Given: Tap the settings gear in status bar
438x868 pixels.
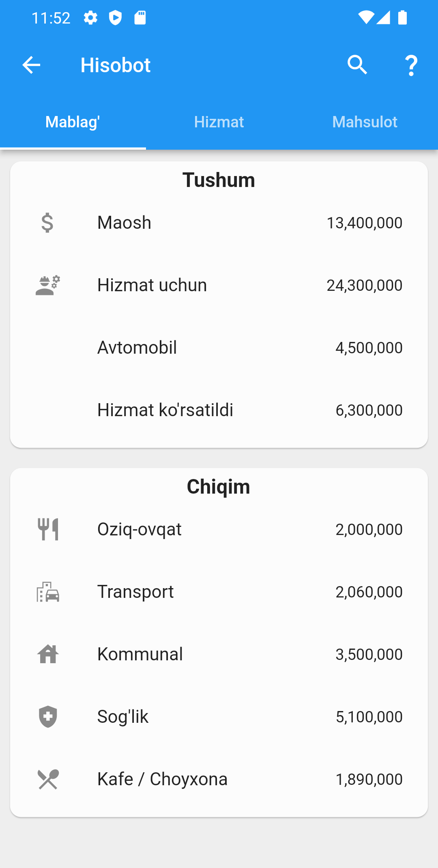Looking at the screenshot, I should point(90,18).
